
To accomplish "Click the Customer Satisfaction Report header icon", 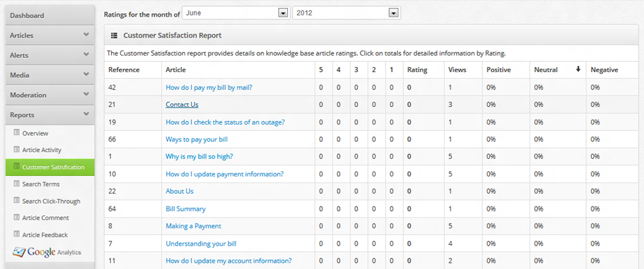I will 114,36.
